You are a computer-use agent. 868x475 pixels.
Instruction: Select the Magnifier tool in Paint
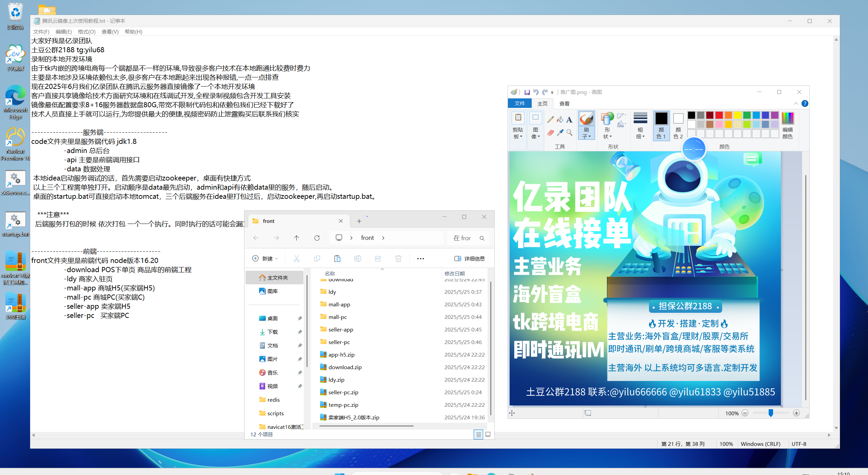tap(569, 133)
